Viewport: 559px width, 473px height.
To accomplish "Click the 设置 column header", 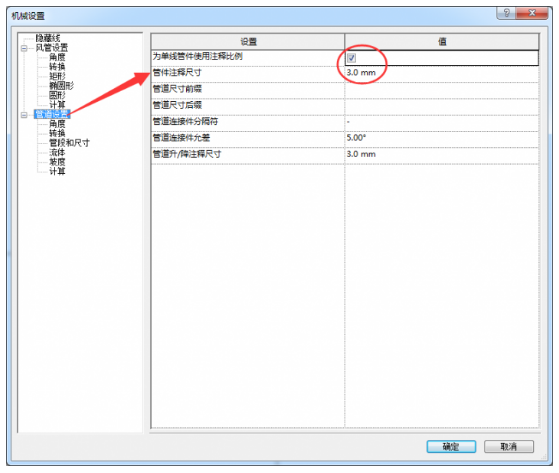I will click(248, 42).
